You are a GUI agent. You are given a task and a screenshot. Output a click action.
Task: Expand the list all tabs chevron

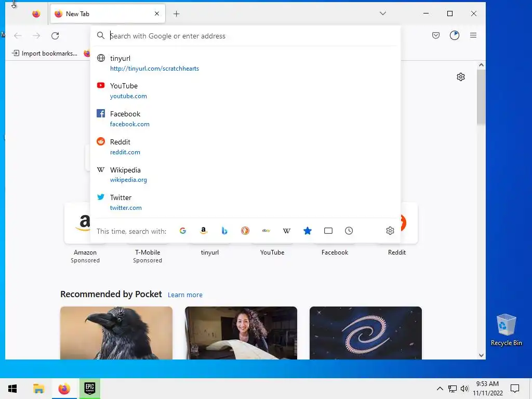383,14
